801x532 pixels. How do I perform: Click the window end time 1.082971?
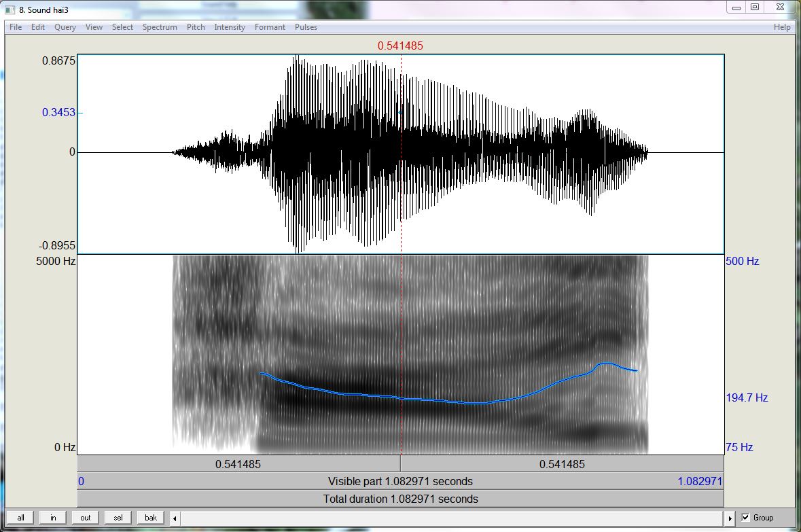700,482
